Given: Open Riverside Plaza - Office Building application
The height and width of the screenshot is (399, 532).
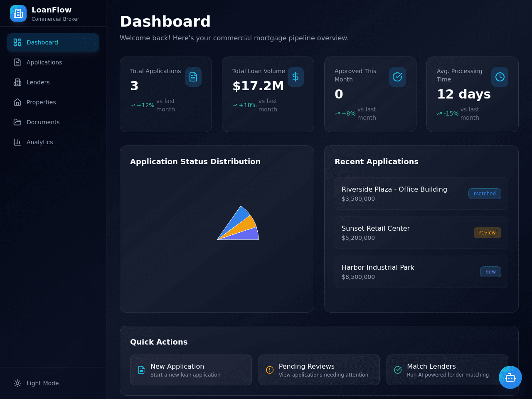Looking at the screenshot, I should 421,194.
